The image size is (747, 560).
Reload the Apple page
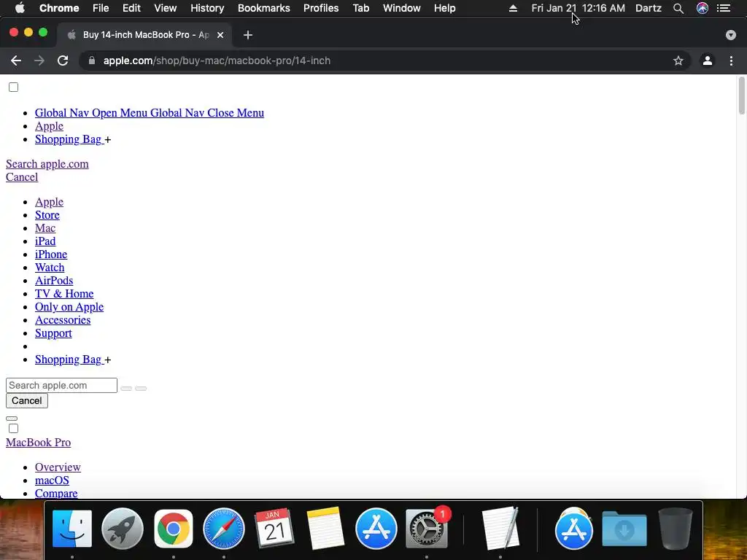click(63, 61)
